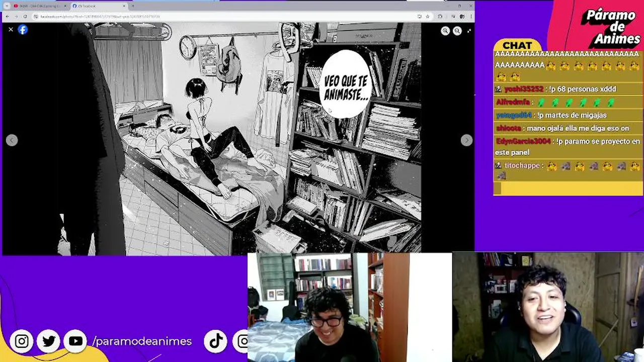Click the YouTube icon in the overlay

coord(75,341)
